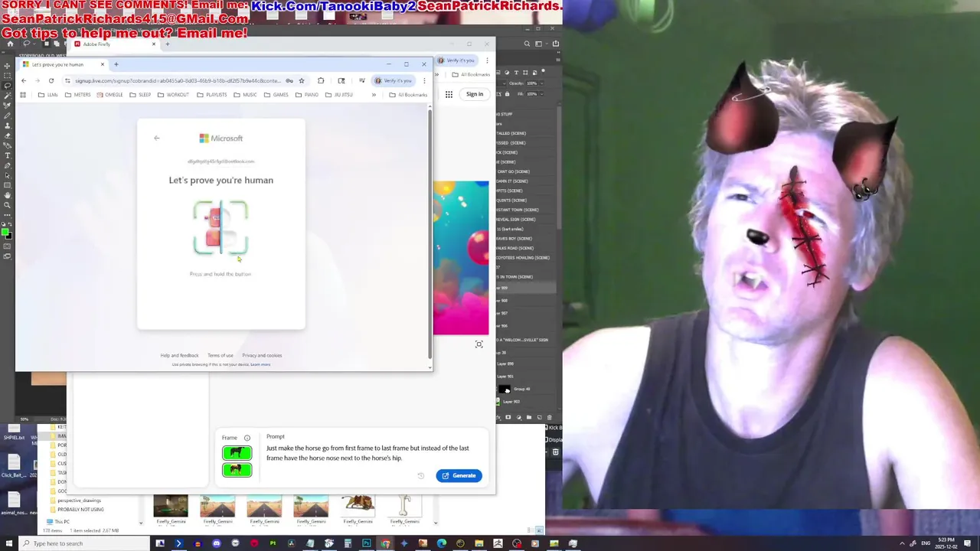Screen dimensions: 980x551
Task: Open Photoshop search magnifier icon
Action: [527, 44]
